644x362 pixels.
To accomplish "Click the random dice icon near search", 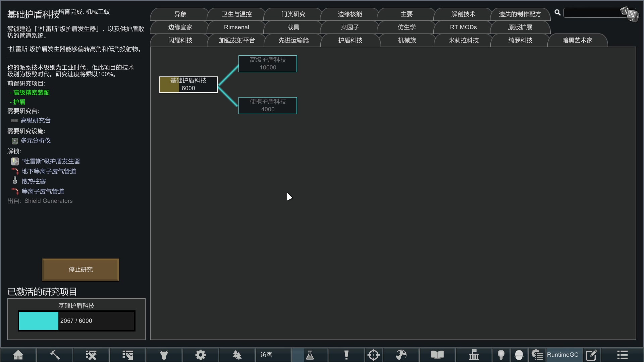I will pyautogui.click(x=630, y=14).
